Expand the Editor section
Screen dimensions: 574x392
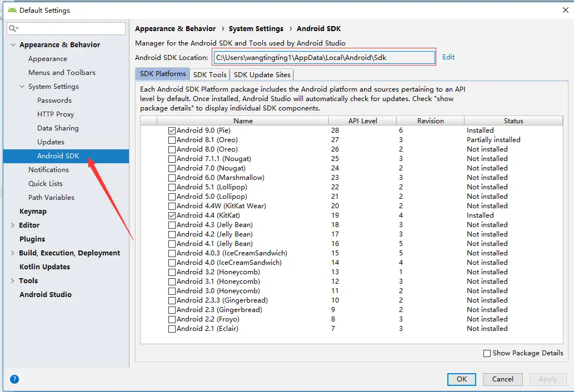12,225
